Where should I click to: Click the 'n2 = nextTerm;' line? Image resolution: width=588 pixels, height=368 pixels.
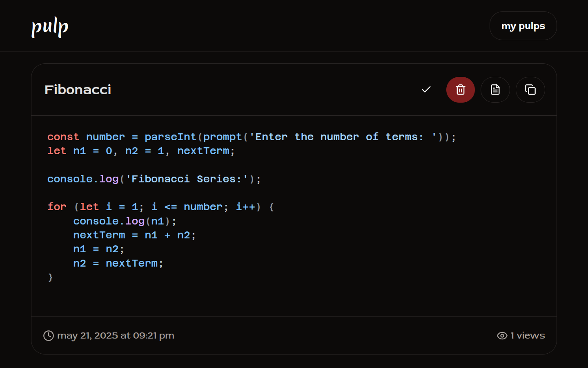pos(118,263)
